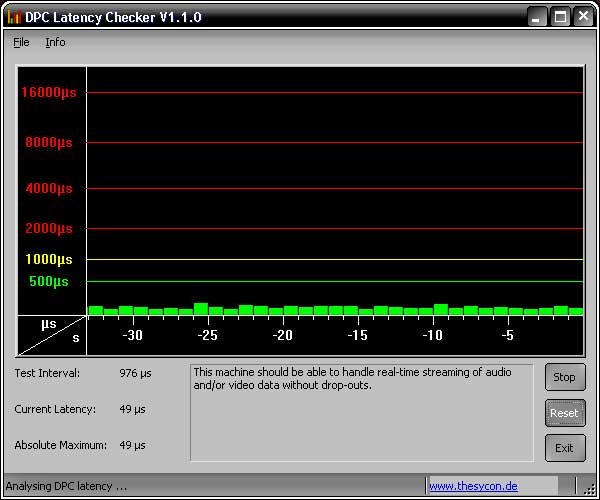Click the green 500µs threshold label
The height and width of the screenshot is (500, 600).
(x=49, y=281)
